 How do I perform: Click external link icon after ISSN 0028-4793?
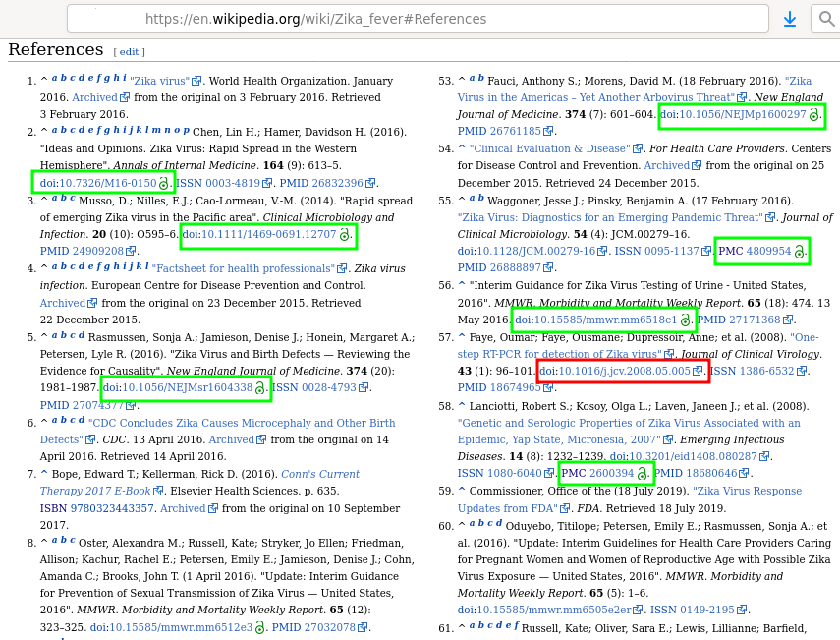(x=364, y=387)
